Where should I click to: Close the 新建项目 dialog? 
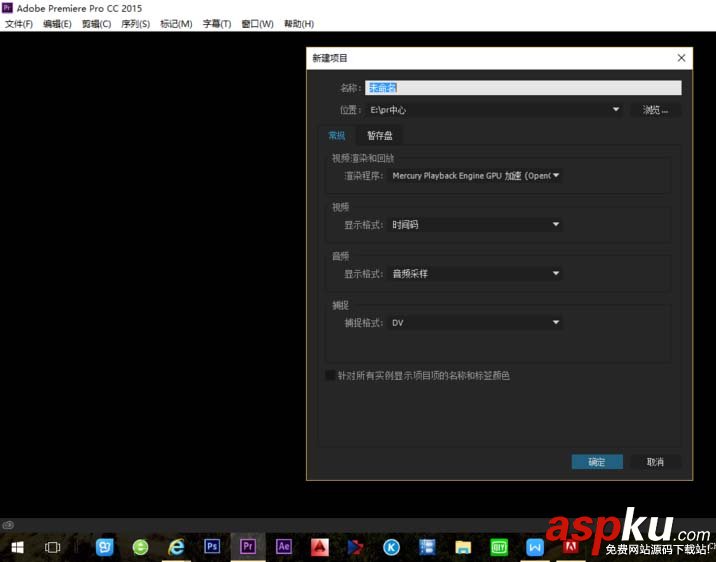click(681, 58)
